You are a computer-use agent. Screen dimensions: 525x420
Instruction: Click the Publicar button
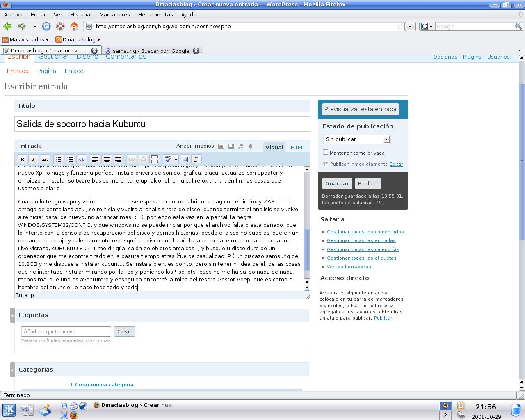coord(368,183)
